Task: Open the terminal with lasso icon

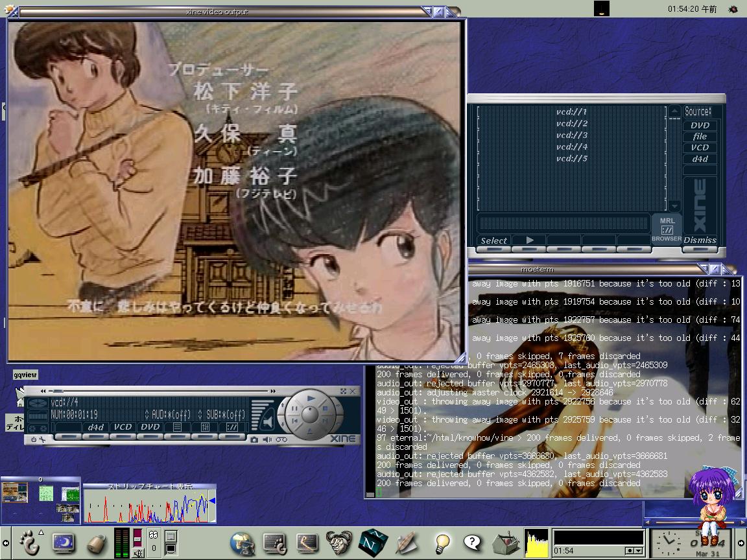Action: pyautogui.click(x=307, y=543)
